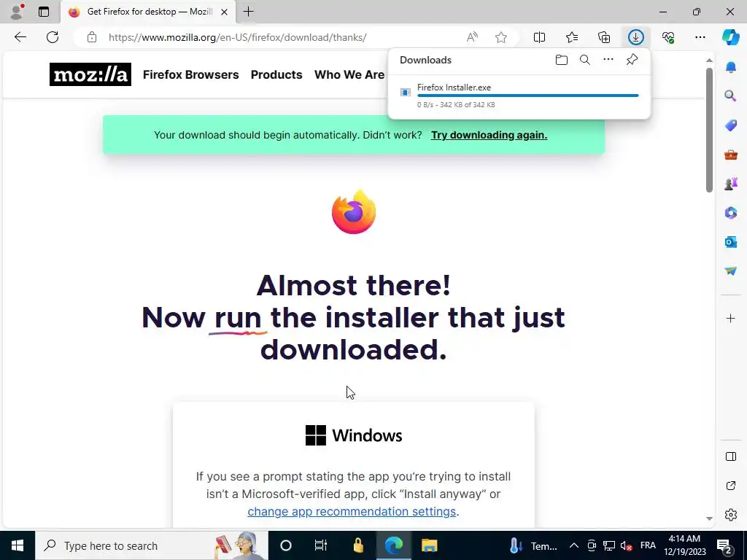The height and width of the screenshot is (560, 747).
Task: Click the muted volume tray icon
Action: (626, 545)
